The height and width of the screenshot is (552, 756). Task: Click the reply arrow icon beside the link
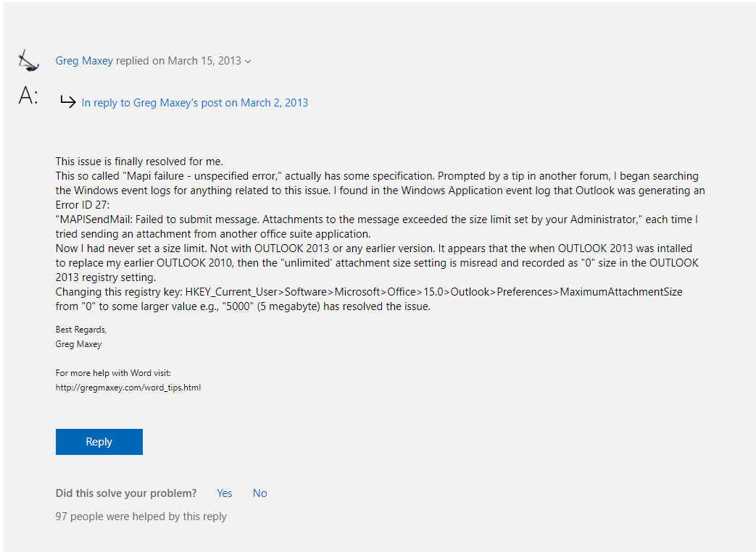[67, 103]
